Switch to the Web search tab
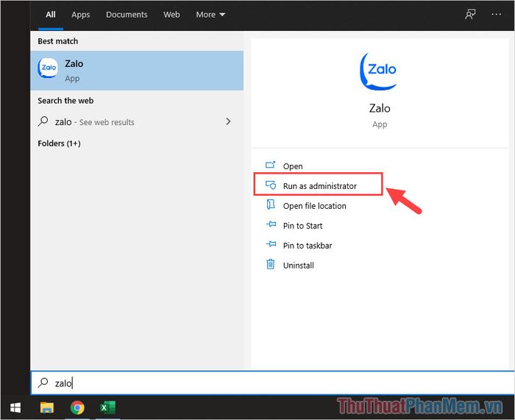 point(171,15)
